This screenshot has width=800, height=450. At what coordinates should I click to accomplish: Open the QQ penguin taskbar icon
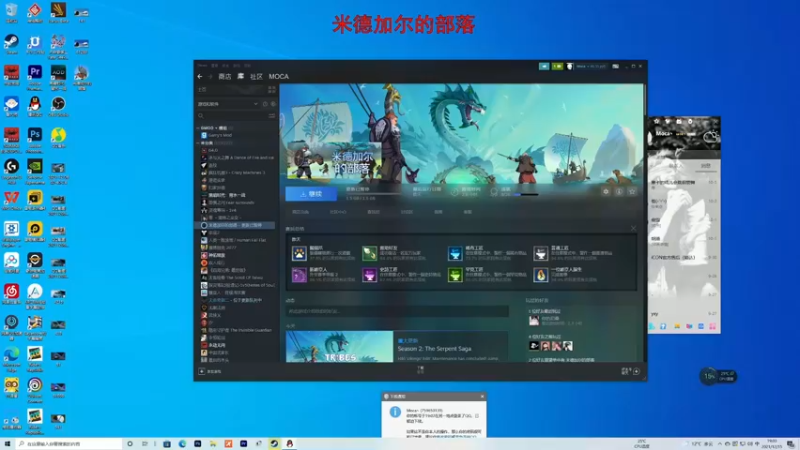pyautogui.click(x=289, y=444)
